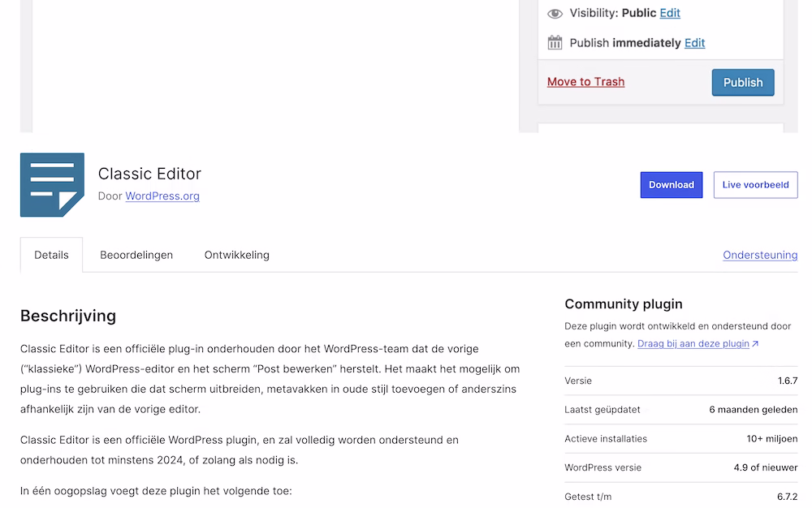Open the Live voorbeeld preview

tap(755, 185)
